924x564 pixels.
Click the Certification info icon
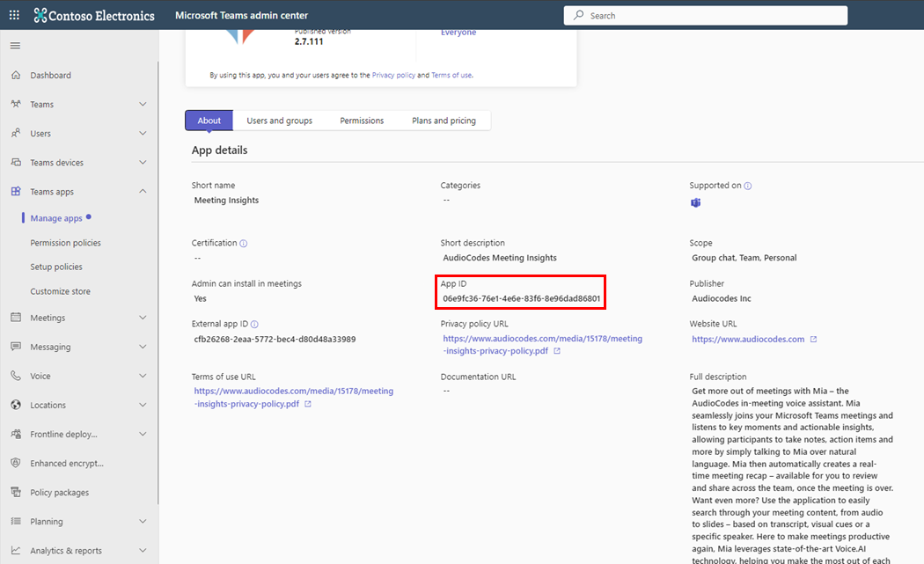point(244,244)
